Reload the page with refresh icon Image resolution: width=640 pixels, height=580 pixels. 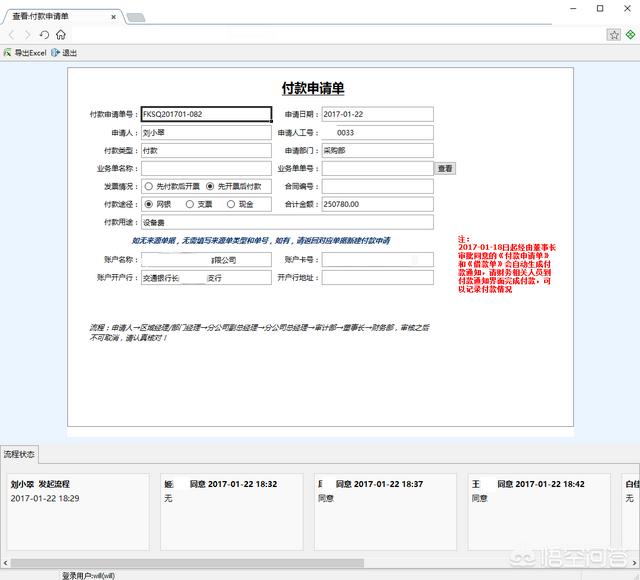coord(44,34)
